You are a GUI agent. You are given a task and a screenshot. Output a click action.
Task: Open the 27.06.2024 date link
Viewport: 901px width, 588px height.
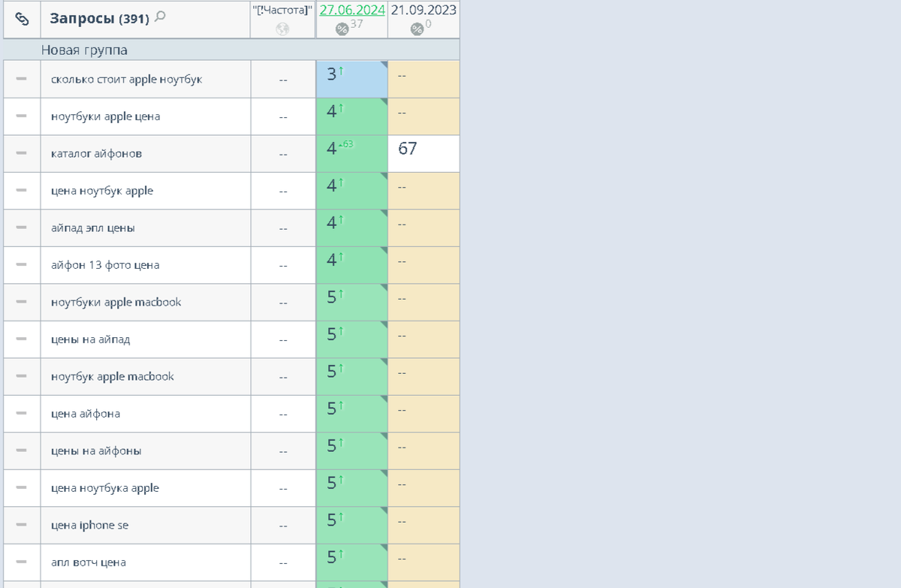[352, 10]
